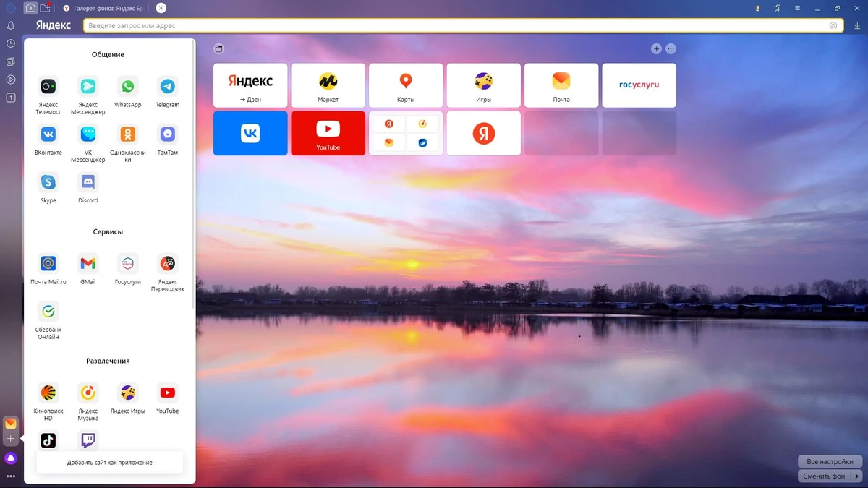
Task: Open Яндекс Почта icon in sidebar
Action: (11, 424)
